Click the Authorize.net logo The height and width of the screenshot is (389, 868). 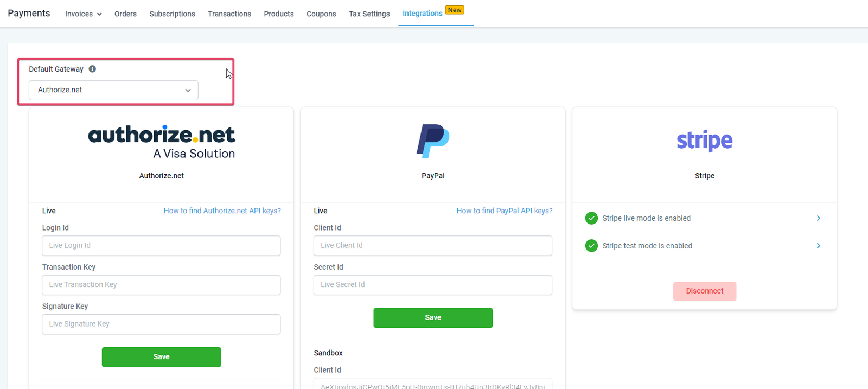[x=161, y=142]
